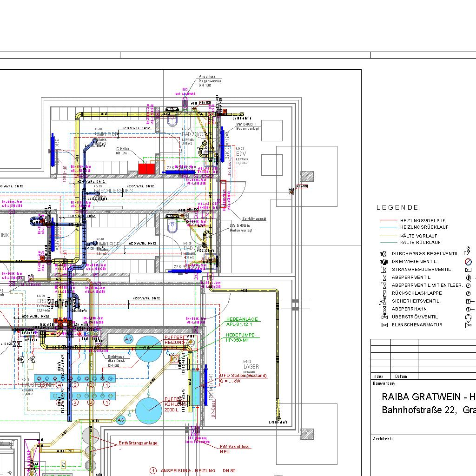Click the Splitklimagerät annotation label
This screenshot has height=476, width=476.
pos(254,219)
